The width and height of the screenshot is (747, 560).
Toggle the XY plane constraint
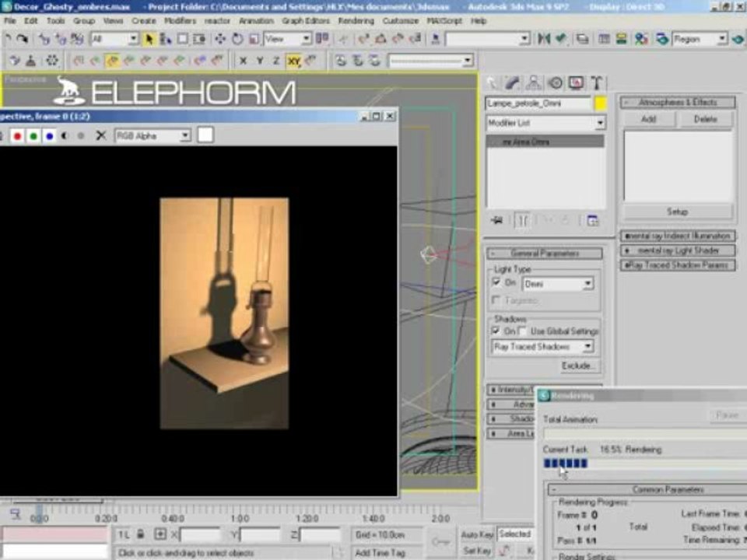tap(293, 61)
